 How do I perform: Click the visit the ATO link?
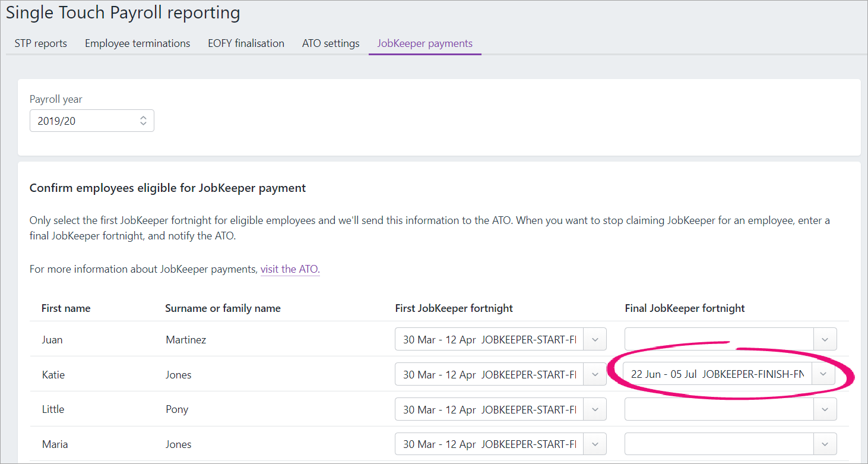(290, 269)
